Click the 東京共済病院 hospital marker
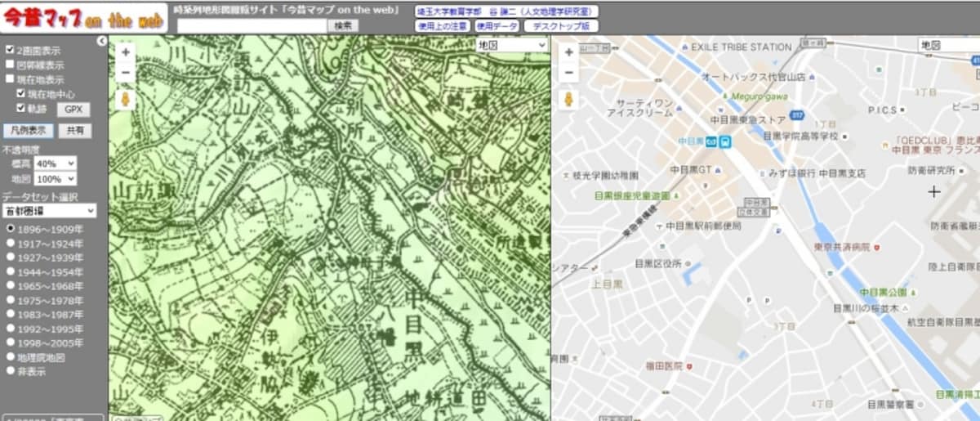The width and height of the screenshot is (980, 421). click(x=877, y=247)
